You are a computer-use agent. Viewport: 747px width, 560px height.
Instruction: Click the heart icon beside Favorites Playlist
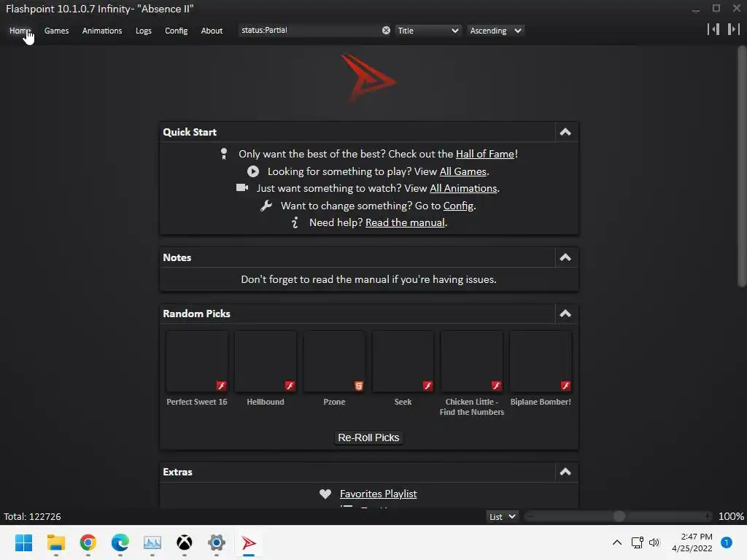(325, 494)
